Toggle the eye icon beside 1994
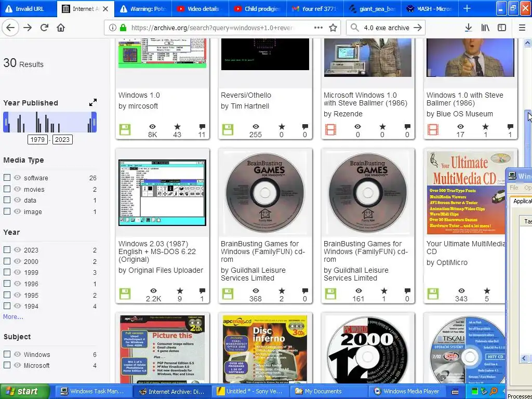The width and height of the screenshot is (532, 399). coord(17,305)
